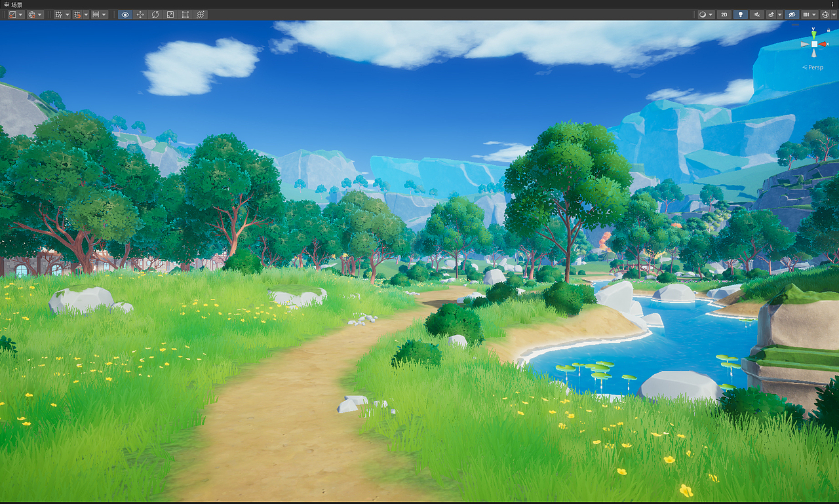The width and height of the screenshot is (839, 504).
Task: Open the scene camera settings button
Action: tap(806, 14)
